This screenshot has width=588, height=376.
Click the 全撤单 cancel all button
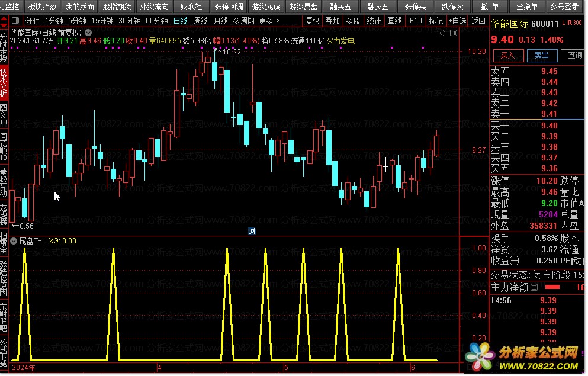point(527,7)
